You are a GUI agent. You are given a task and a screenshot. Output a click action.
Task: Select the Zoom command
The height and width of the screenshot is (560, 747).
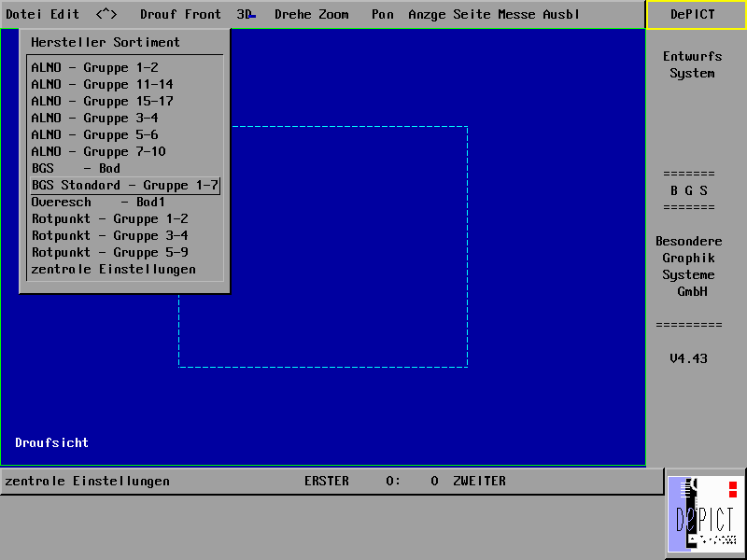pyautogui.click(x=334, y=14)
